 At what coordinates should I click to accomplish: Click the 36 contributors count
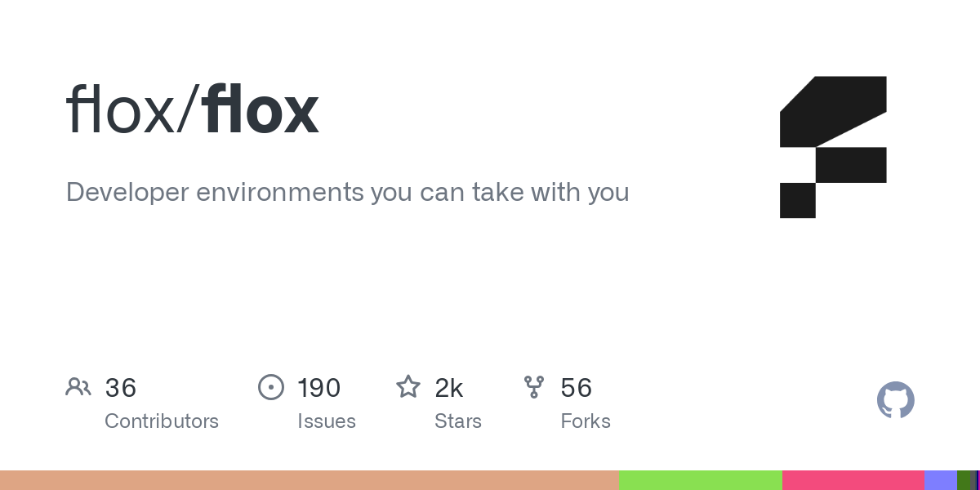pos(121,388)
